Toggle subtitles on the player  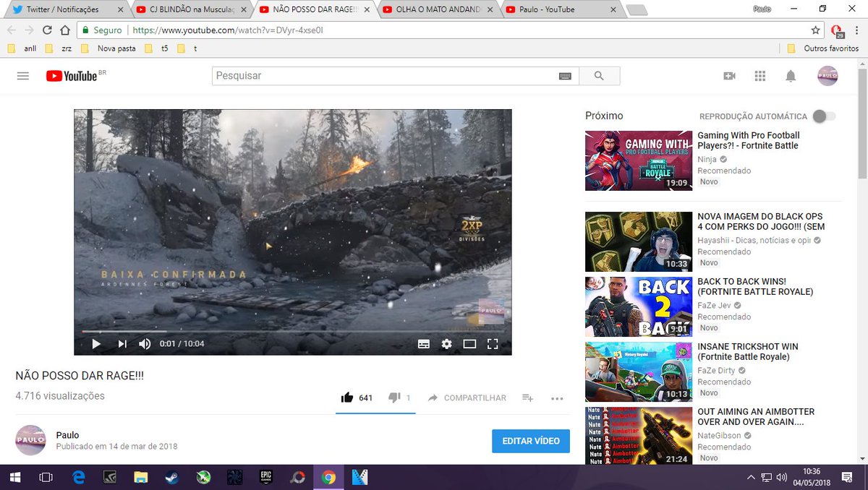coord(424,344)
